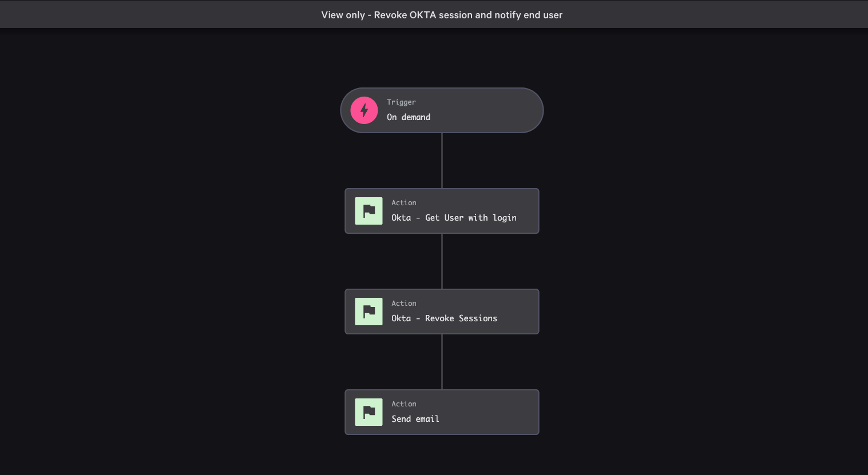Click the pink lightning bolt trigger icon
868x475 pixels.
pos(364,110)
